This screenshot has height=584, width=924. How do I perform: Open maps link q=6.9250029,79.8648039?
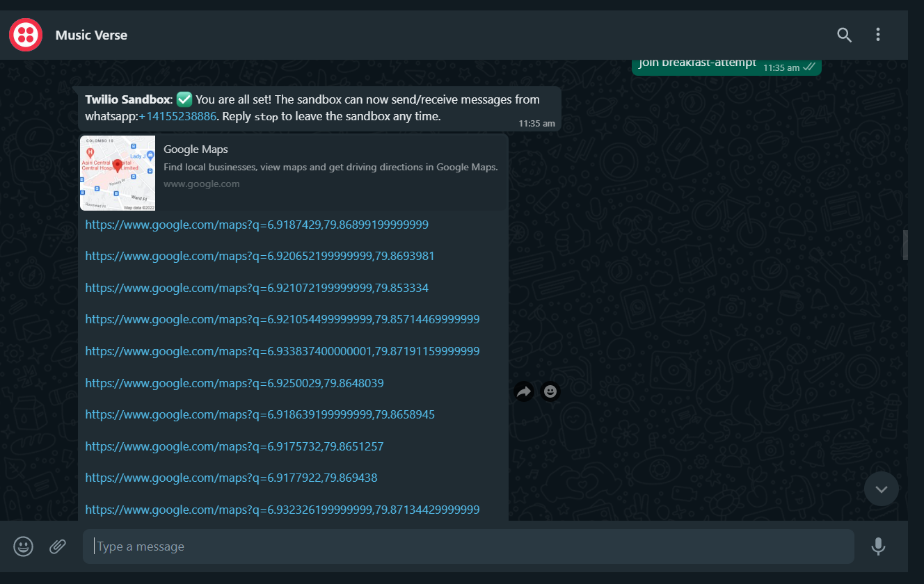[x=234, y=383]
